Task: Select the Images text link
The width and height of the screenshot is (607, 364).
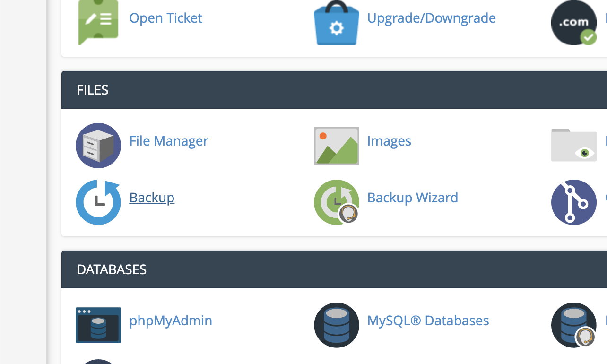Action: 389,141
